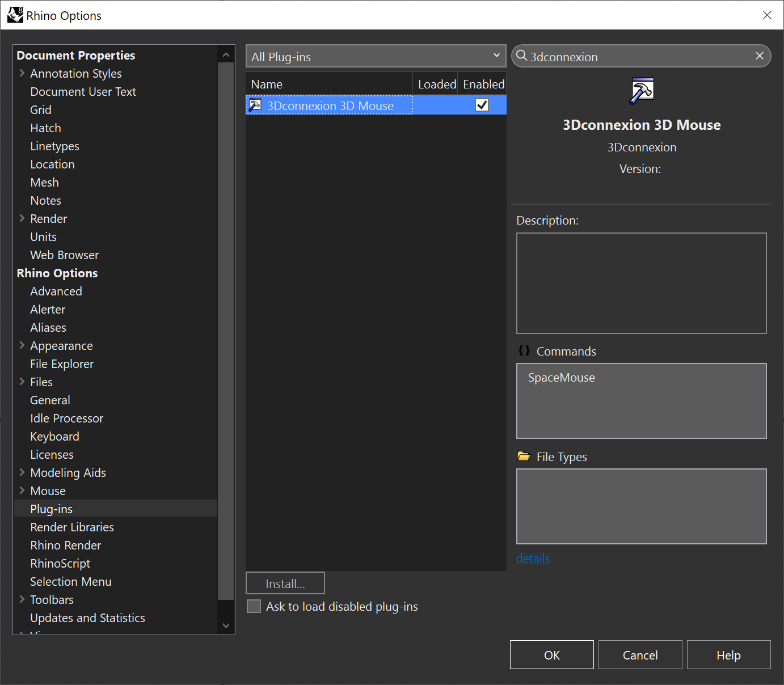
Task: Select Linetypes in the tree
Action: click(x=54, y=146)
